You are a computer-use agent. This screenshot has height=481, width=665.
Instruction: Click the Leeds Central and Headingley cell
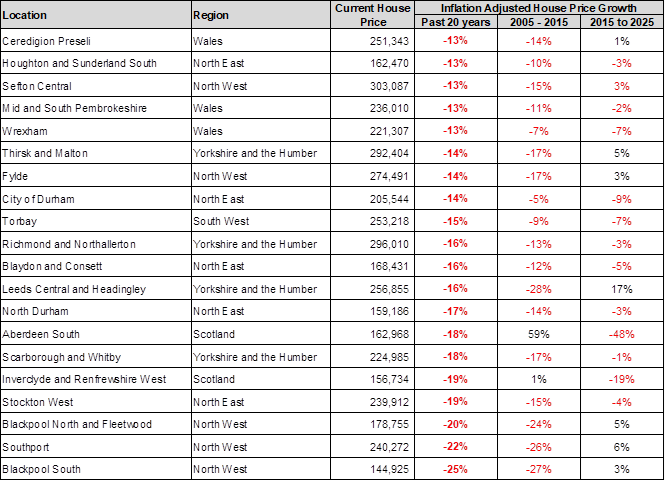[75, 289]
